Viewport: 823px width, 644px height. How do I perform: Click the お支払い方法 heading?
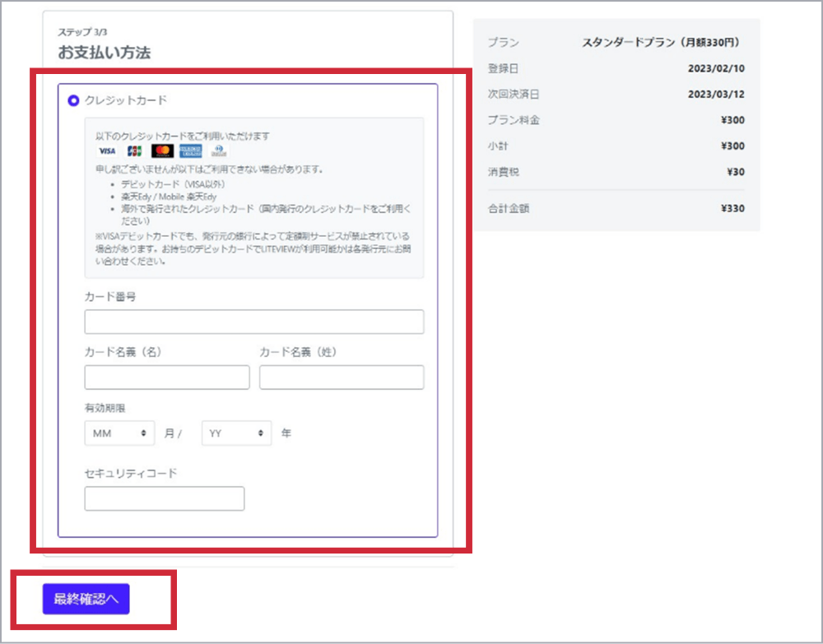(104, 53)
